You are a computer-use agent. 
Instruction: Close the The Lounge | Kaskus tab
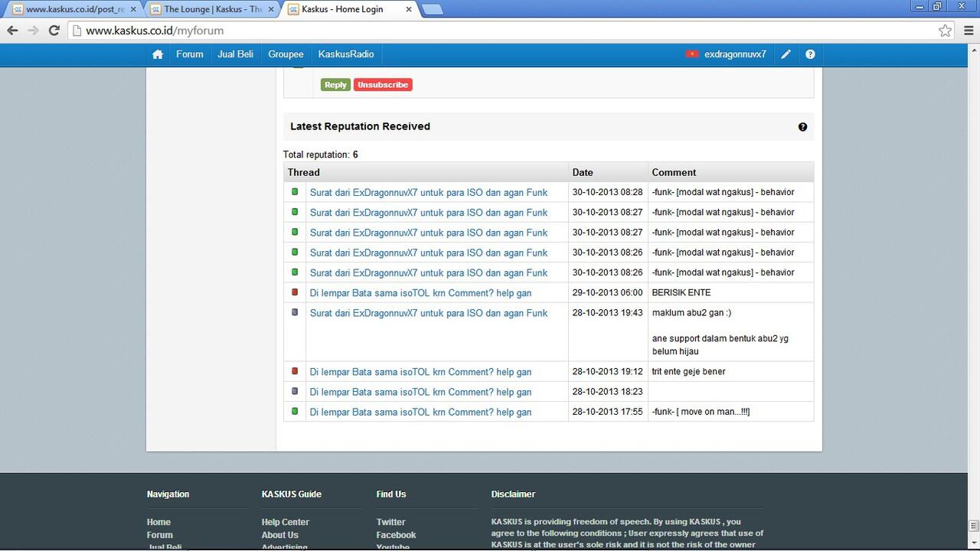pos(270,9)
